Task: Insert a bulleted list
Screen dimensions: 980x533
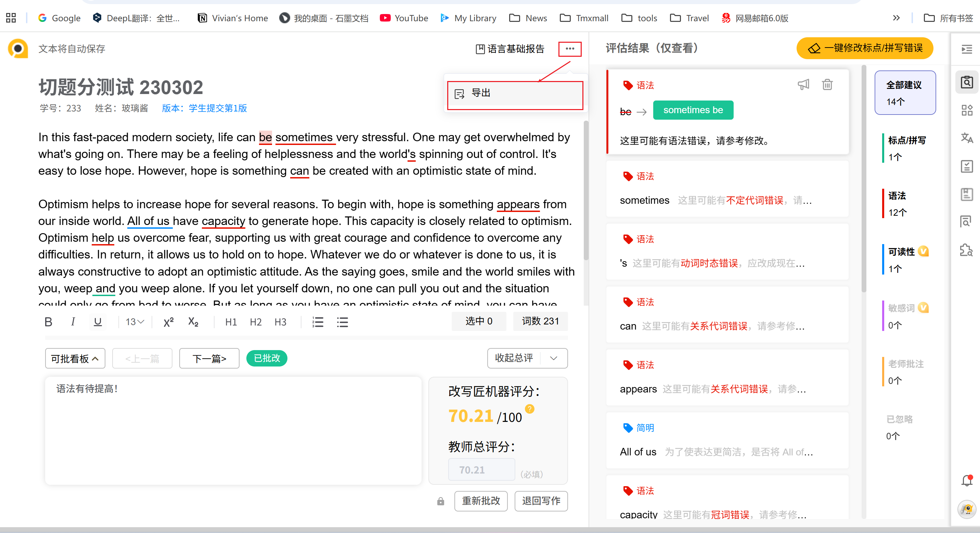Action: point(342,322)
